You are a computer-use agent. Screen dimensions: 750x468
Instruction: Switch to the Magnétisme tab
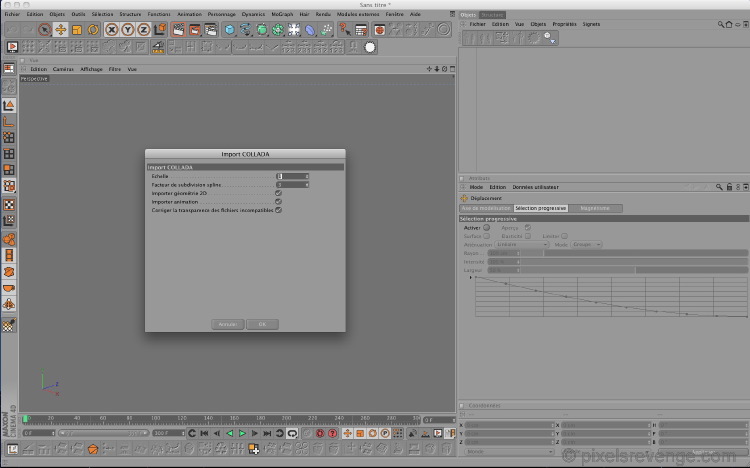coord(595,208)
